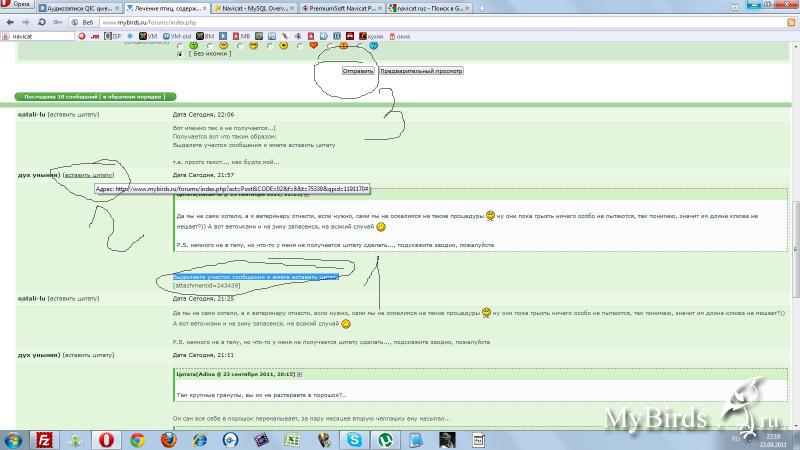This screenshot has height=450, width=800.
Task: Click the Opera menu button
Action: 15,6
